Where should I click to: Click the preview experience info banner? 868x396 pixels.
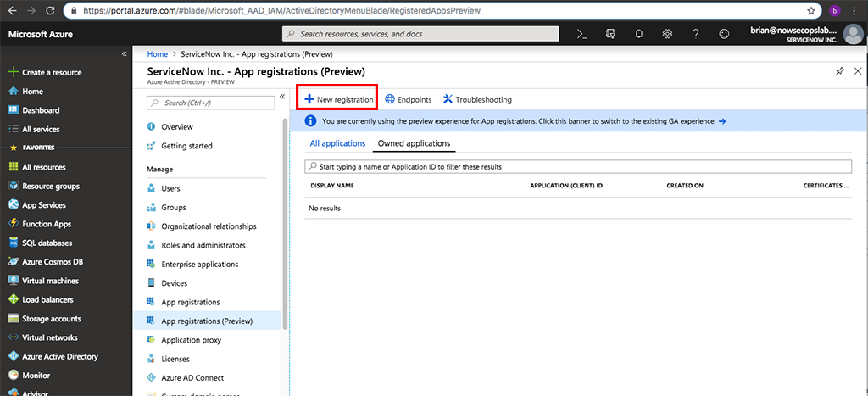click(x=578, y=120)
